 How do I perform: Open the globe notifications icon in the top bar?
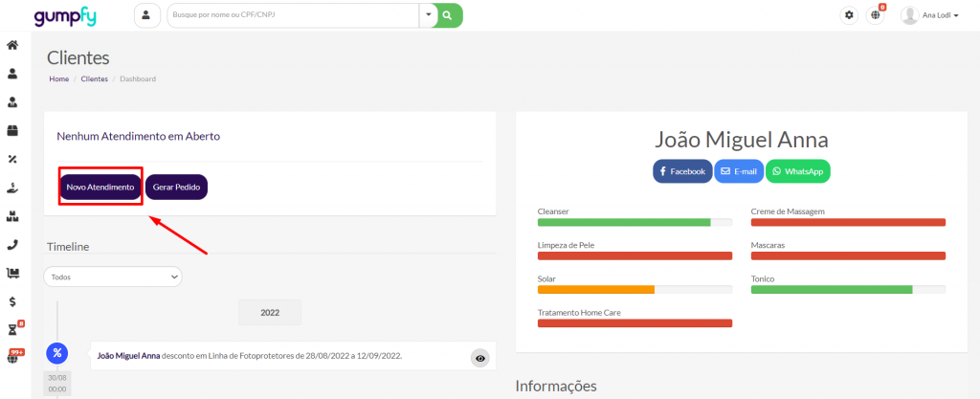click(875, 15)
